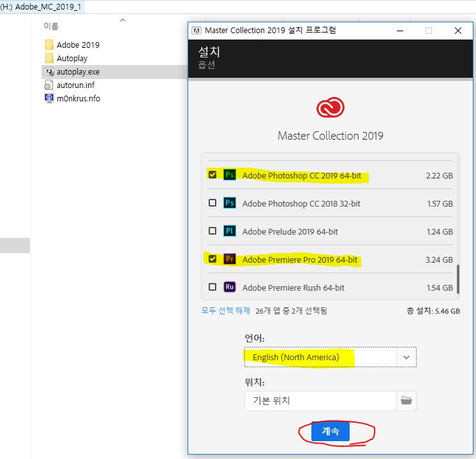Image resolution: width=476 pixels, height=459 pixels.
Task: Select the Adobe 2019 folder icon
Action: tap(49, 45)
